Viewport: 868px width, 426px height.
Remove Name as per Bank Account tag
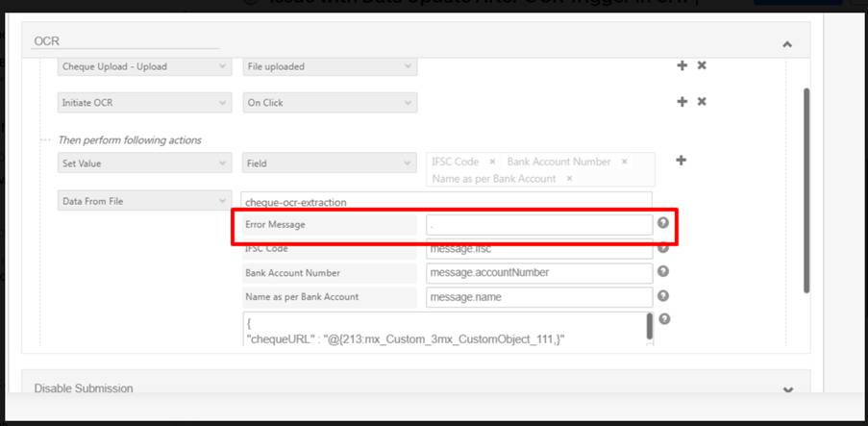[569, 178]
